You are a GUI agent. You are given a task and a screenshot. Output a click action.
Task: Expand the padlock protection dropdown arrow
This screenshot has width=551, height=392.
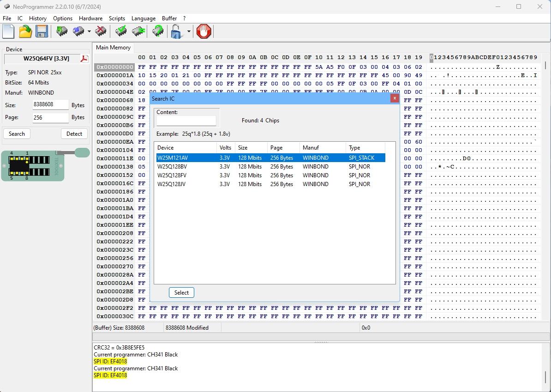tap(189, 32)
